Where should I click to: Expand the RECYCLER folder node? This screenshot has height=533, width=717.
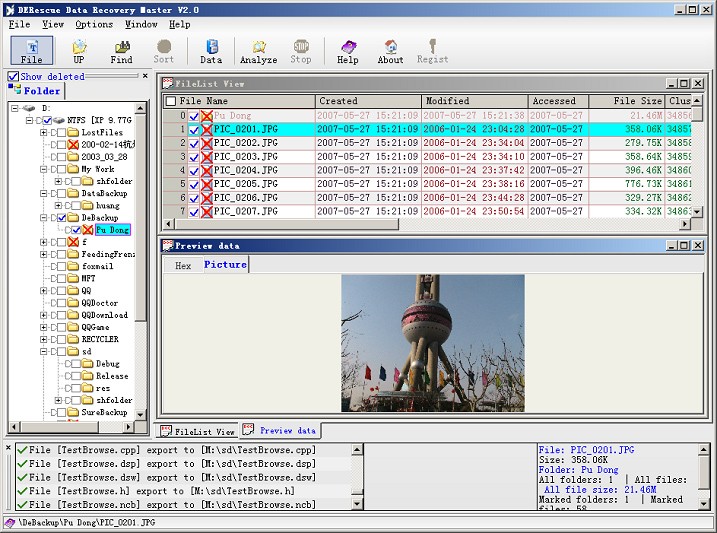[x=44, y=339]
